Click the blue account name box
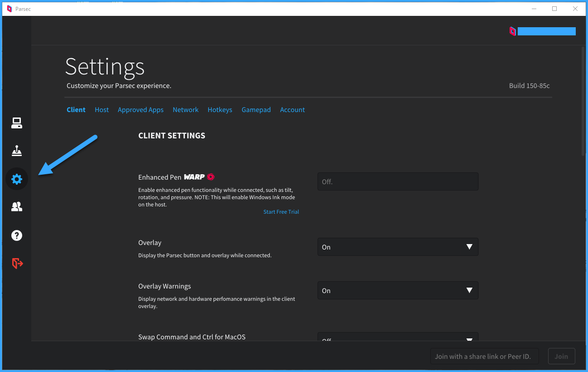Screen dimensions: 588x372 [547, 31]
